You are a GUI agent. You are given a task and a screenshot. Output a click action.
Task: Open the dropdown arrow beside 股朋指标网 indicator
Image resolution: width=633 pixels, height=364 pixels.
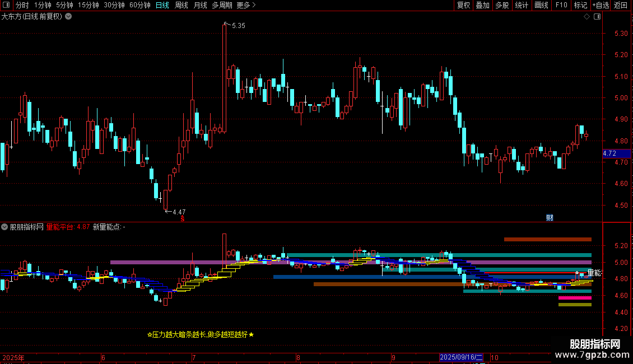click(4, 227)
